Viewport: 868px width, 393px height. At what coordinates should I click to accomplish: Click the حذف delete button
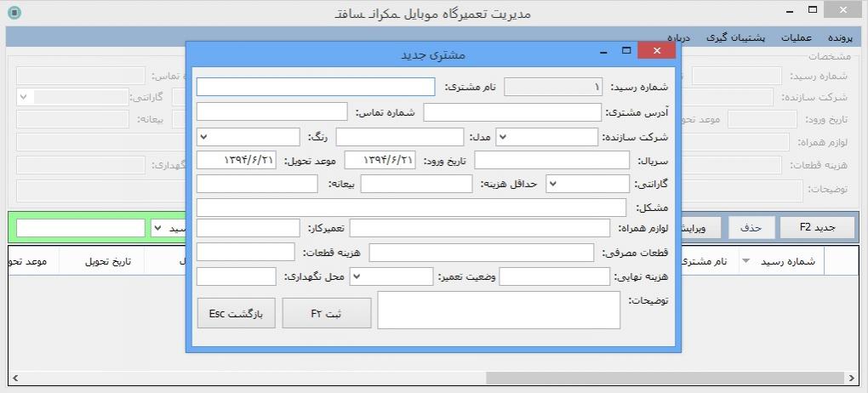pyautogui.click(x=751, y=227)
